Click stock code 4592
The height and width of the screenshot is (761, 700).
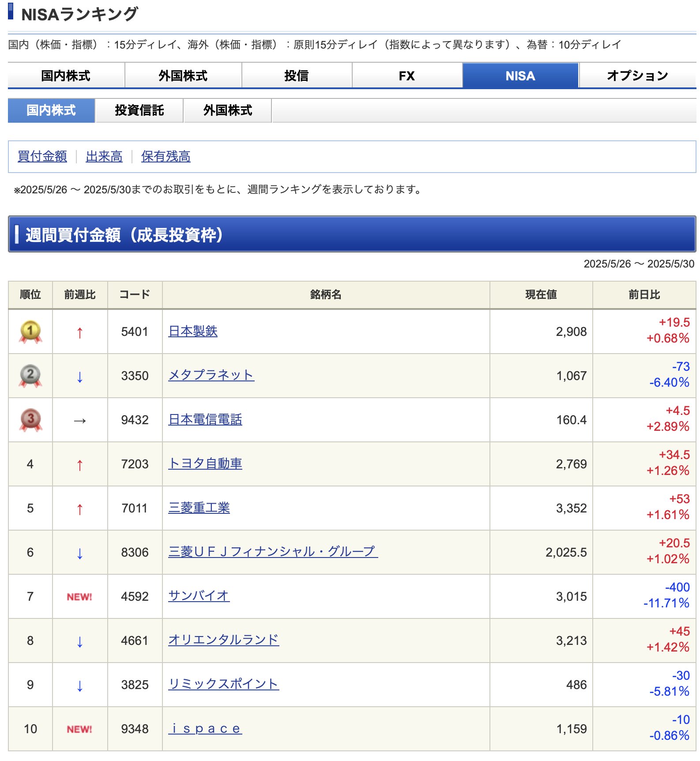point(135,596)
